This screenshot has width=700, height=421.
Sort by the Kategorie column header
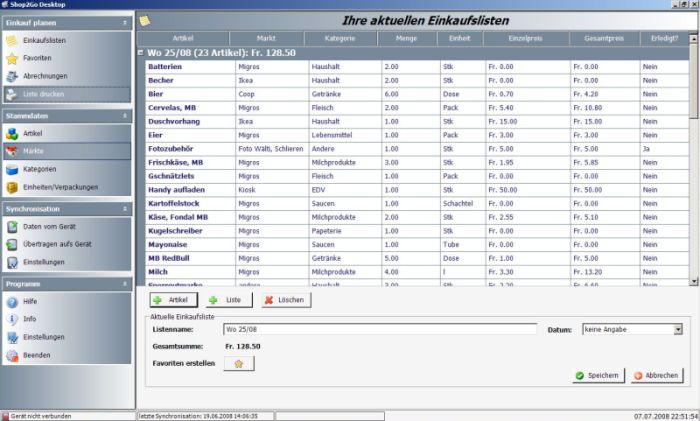(x=340, y=38)
